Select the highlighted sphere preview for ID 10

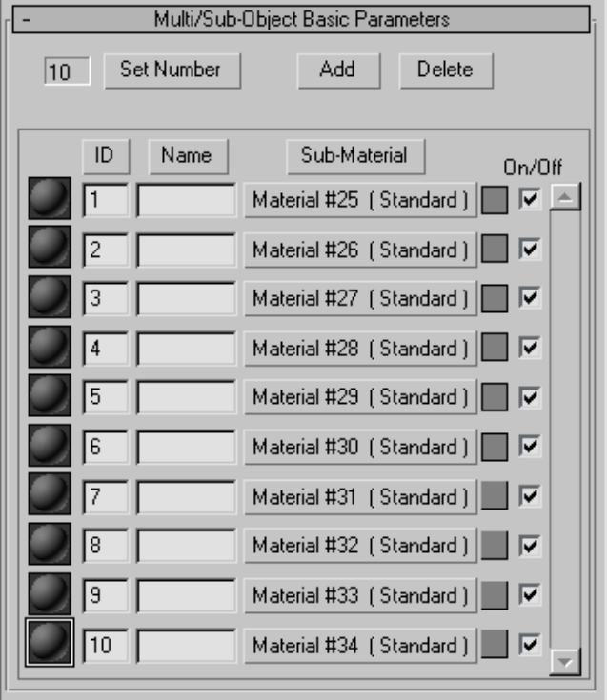(x=50, y=644)
